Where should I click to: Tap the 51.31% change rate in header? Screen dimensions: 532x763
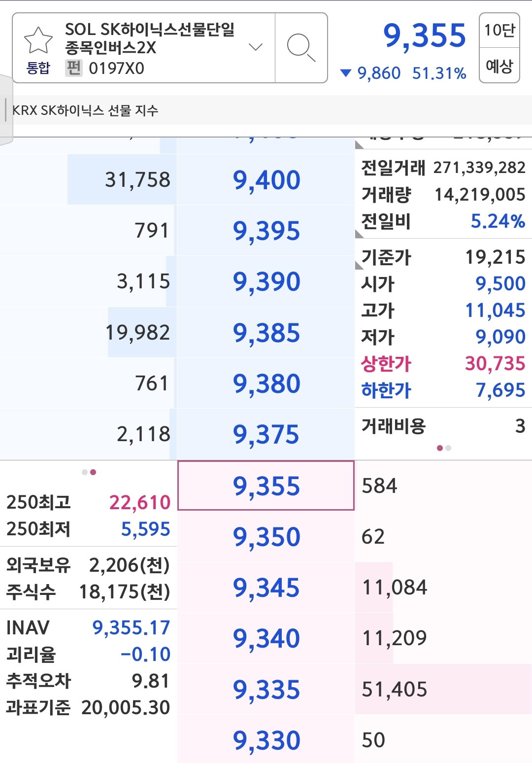point(439,73)
